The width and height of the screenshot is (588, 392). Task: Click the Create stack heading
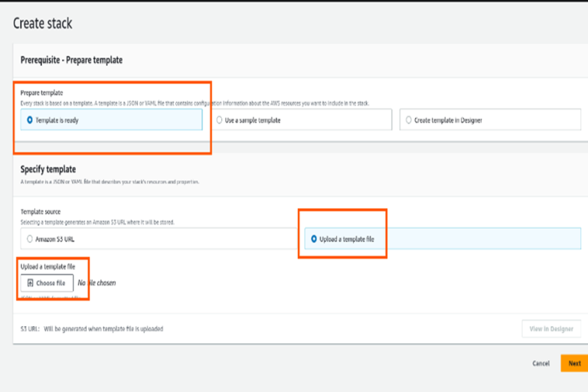[x=43, y=24]
